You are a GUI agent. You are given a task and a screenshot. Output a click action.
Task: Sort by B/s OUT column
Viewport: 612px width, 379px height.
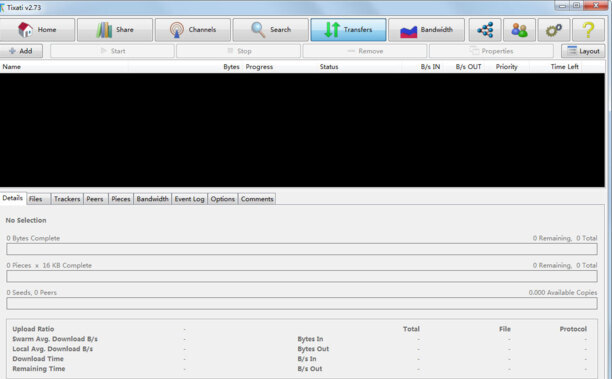pyautogui.click(x=468, y=67)
